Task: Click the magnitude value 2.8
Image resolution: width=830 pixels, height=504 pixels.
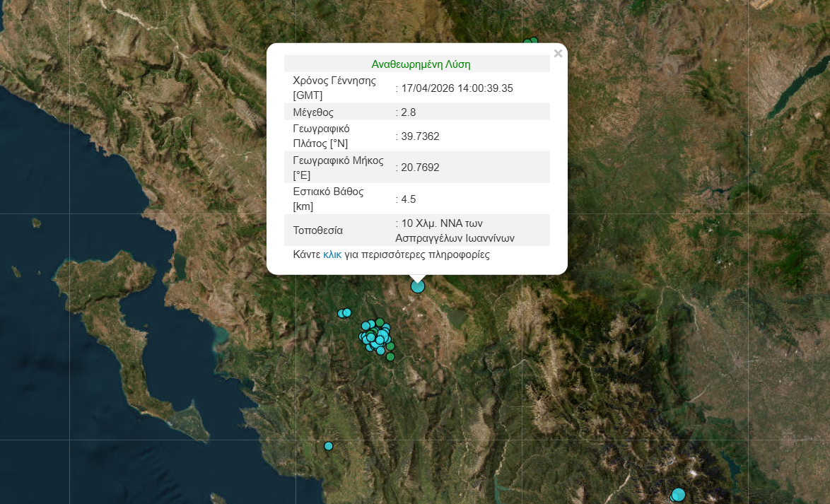Action: (x=408, y=112)
